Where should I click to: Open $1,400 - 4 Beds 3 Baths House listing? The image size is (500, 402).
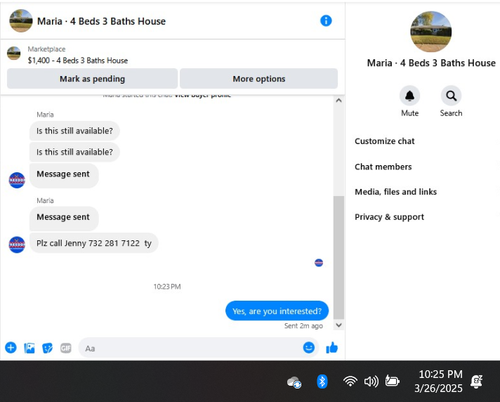(x=78, y=60)
